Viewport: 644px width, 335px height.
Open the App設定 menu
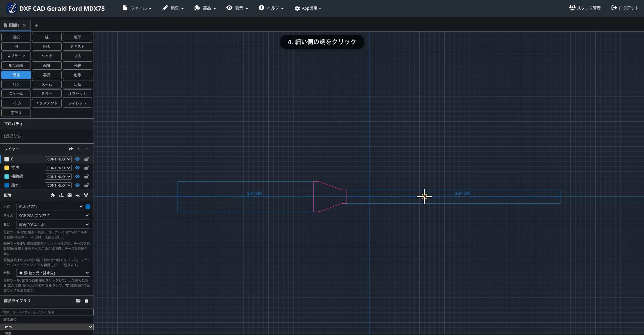[308, 8]
